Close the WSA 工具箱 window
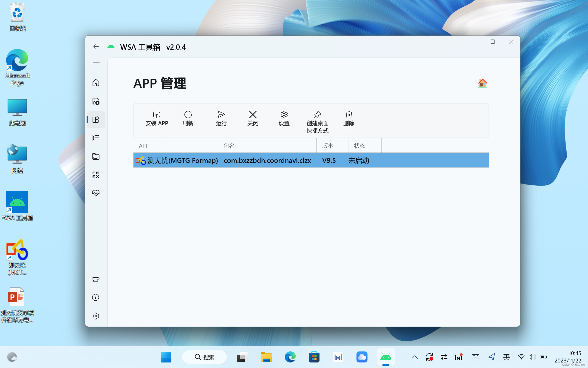 [511, 42]
